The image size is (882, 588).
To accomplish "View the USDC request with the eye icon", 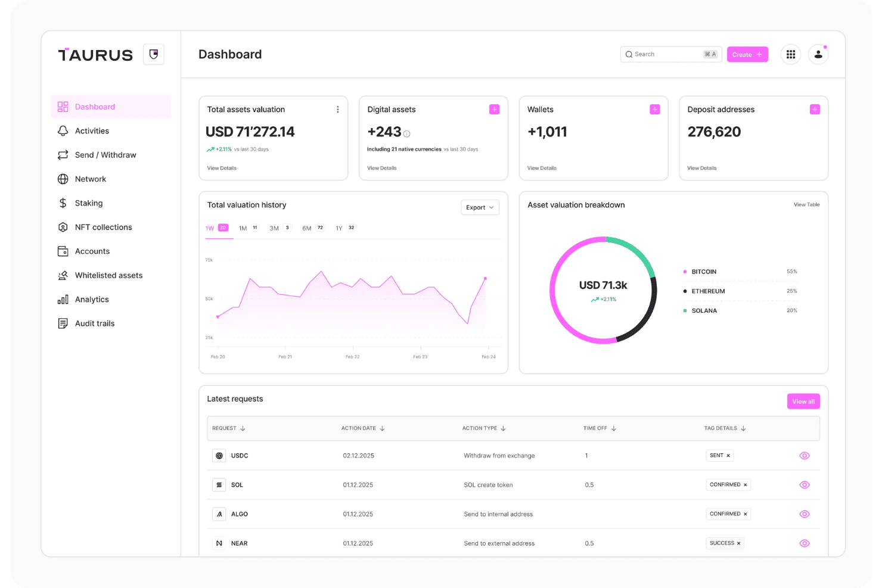I will [x=805, y=456].
